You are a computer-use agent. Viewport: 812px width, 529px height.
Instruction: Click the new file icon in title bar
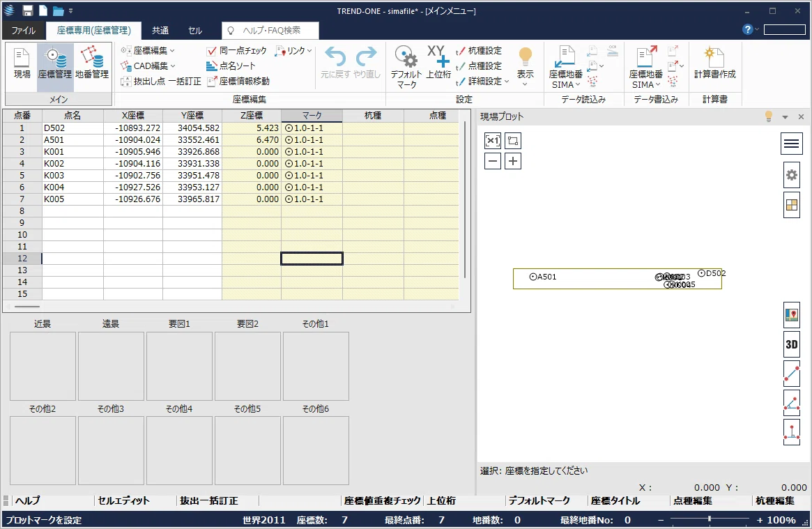coord(43,10)
